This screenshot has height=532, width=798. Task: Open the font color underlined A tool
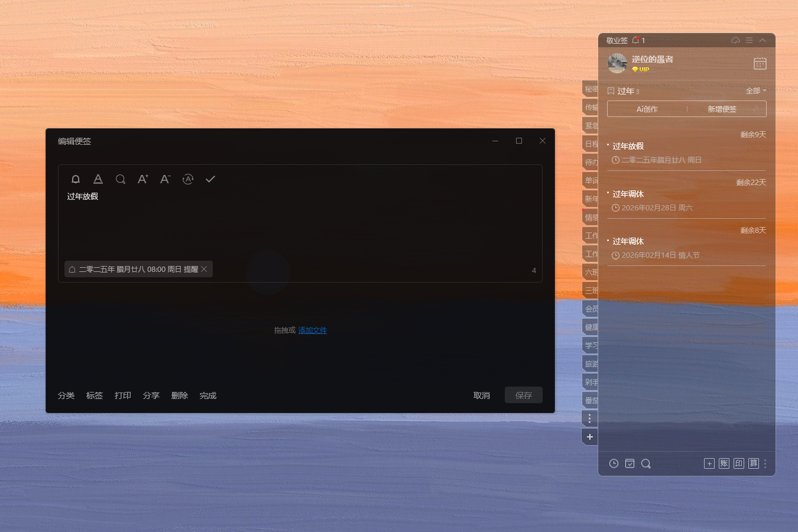click(98, 179)
